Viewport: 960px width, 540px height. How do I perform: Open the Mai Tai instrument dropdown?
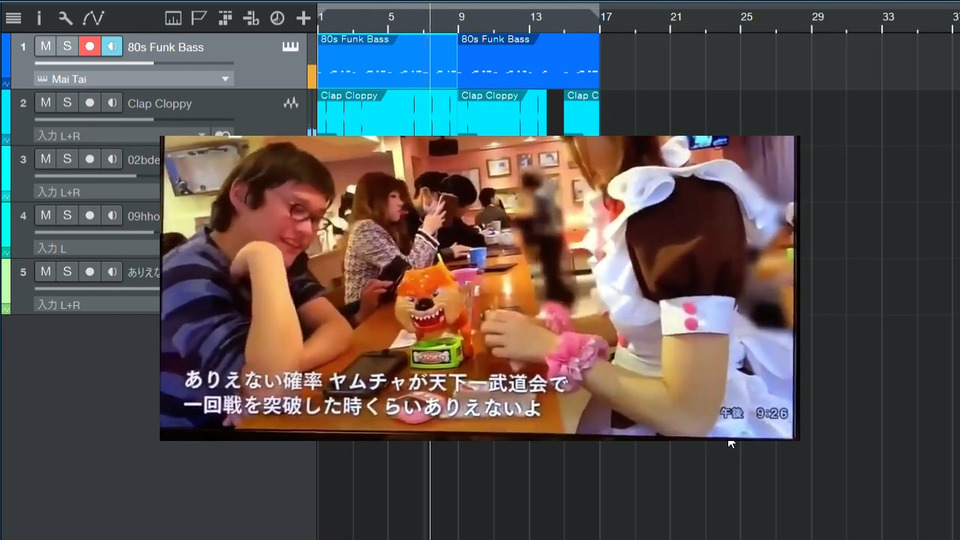[x=133, y=79]
